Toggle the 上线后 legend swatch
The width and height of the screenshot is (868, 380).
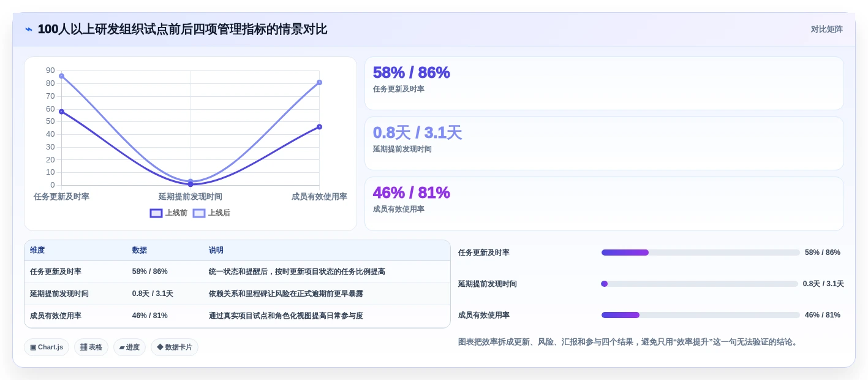pos(199,213)
